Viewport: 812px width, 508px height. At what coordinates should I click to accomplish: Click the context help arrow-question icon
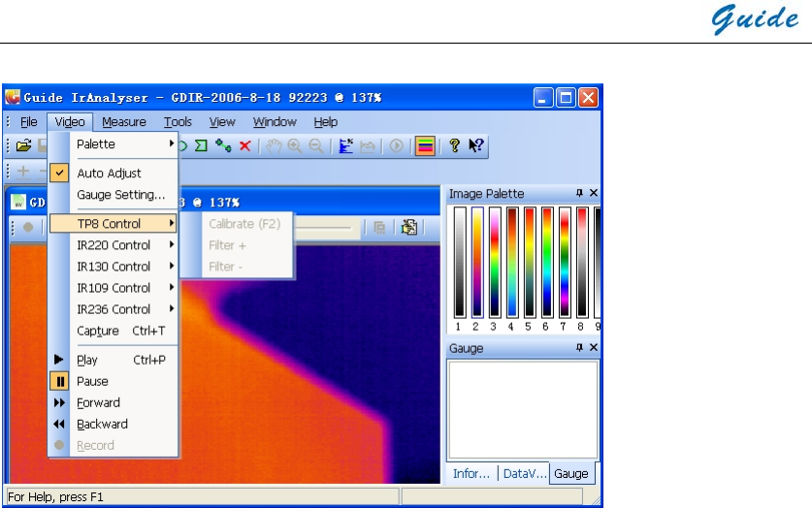point(476,145)
